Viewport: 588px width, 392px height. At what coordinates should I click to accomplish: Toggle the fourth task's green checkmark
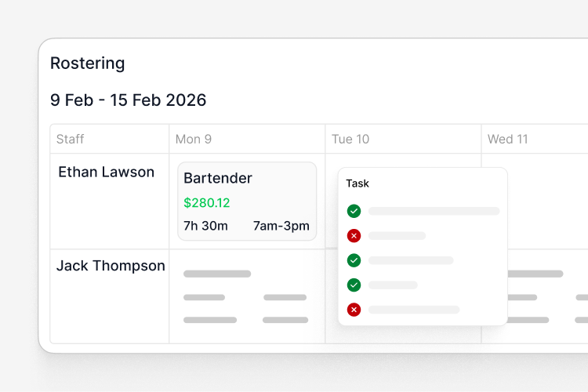pos(354,285)
